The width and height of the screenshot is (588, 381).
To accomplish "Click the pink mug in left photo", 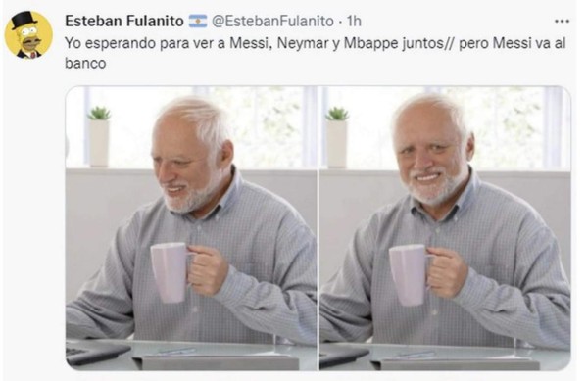I will 171,271.
